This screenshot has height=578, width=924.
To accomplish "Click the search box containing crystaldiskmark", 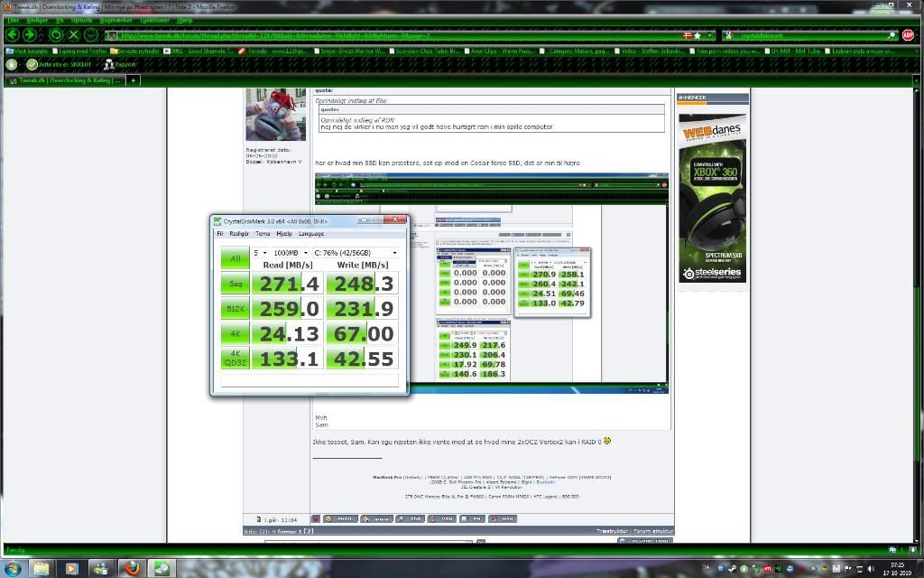I will click(810, 35).
